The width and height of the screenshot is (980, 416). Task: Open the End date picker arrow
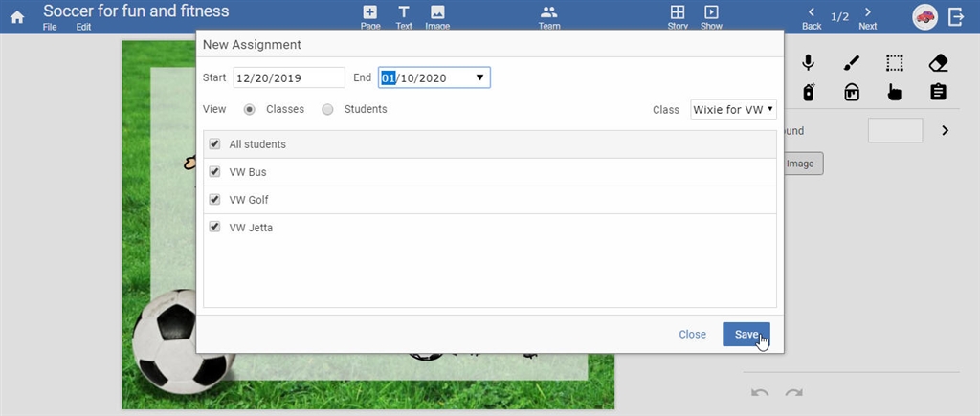pyautogui.click(x=480, y=77)
